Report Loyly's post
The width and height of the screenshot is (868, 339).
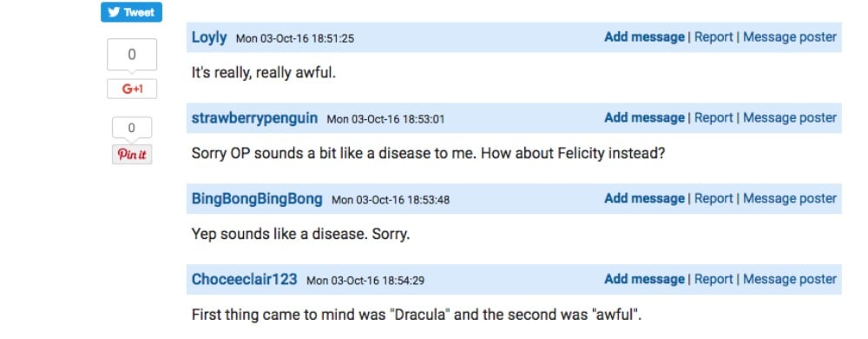(713, 37)
